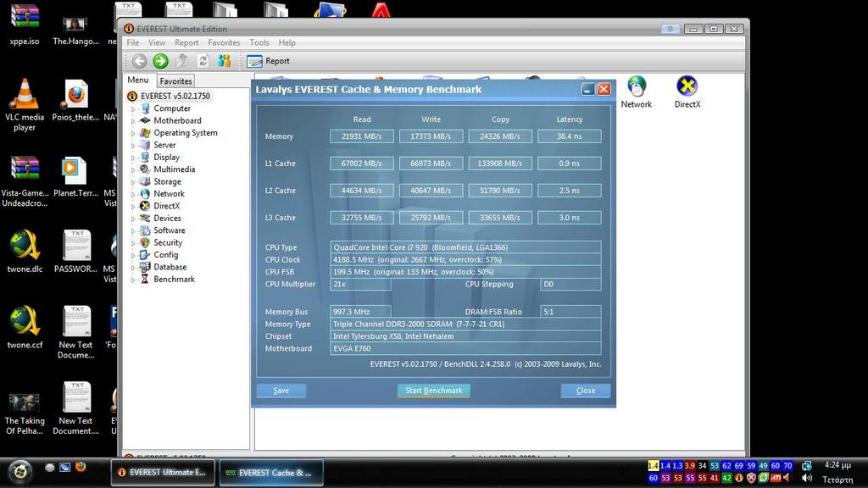
Task: Open the Report menu
Action: pos(186,42)
